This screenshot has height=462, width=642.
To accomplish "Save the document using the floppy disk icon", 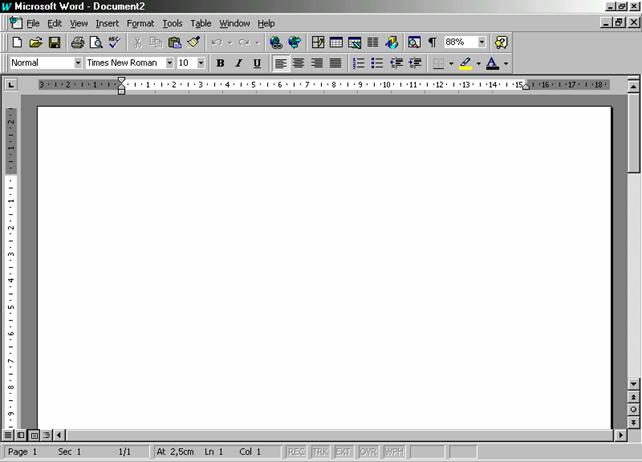I will coord(55,43).
